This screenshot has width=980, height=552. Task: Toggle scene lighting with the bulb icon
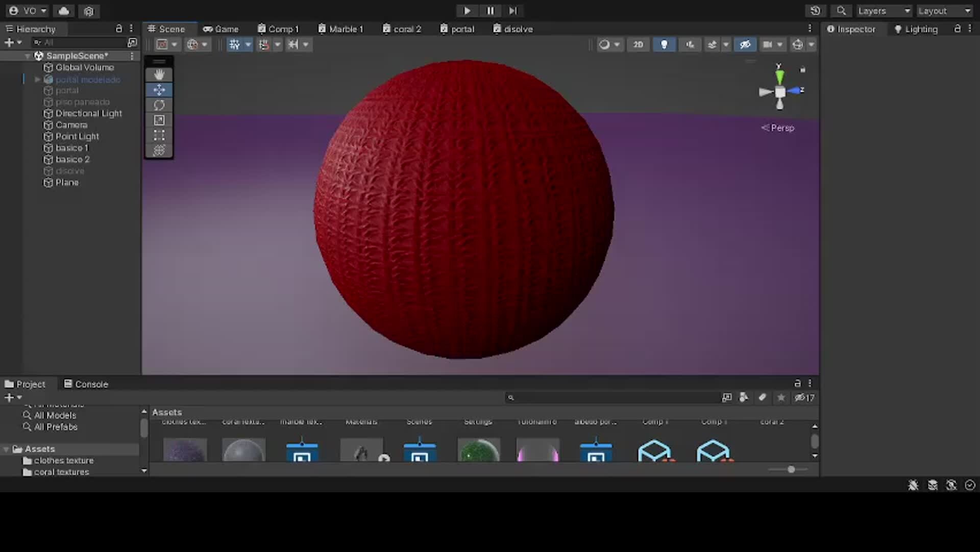[x=664, y=44]
